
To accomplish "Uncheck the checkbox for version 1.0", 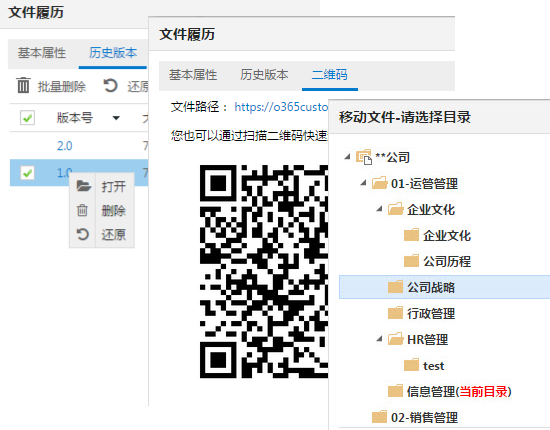I will [27, 173].
